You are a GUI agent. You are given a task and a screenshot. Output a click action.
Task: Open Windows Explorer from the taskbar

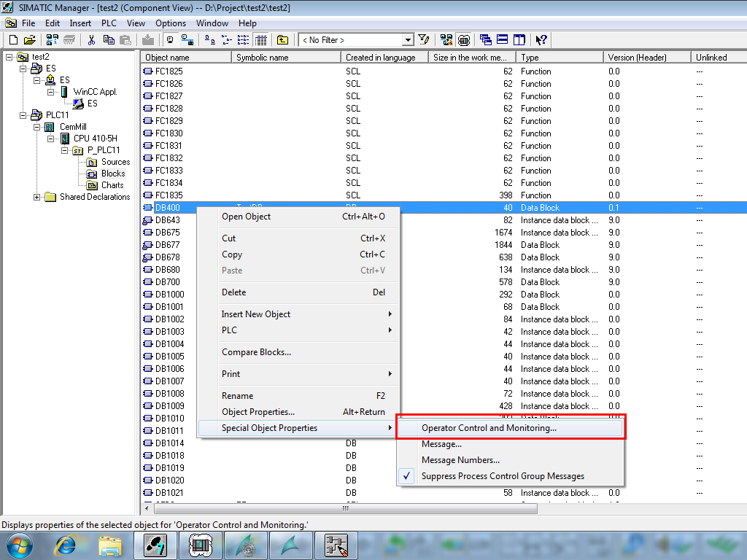(110, 545)
